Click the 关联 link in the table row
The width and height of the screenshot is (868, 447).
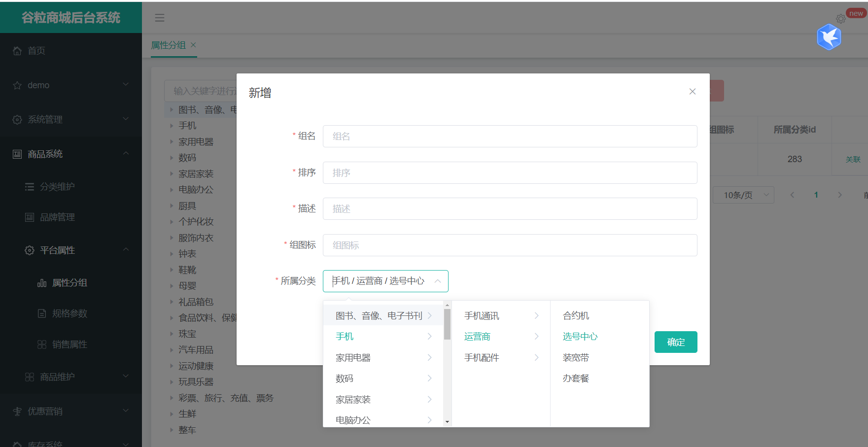853,160
